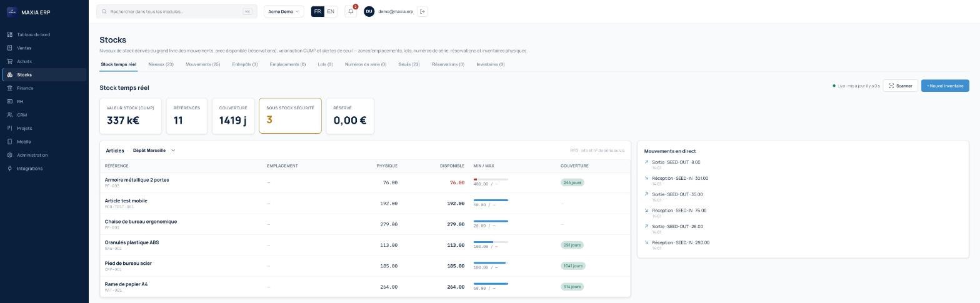
Task: Open the Armoire métallique 2 portes row
Action: point(365,182)
